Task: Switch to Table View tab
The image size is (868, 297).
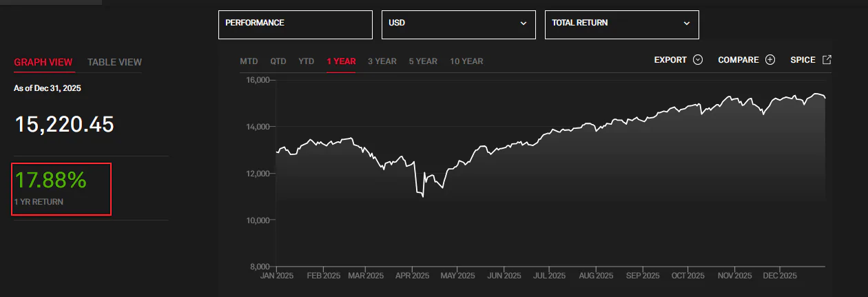Action: [x=114, y=62]
